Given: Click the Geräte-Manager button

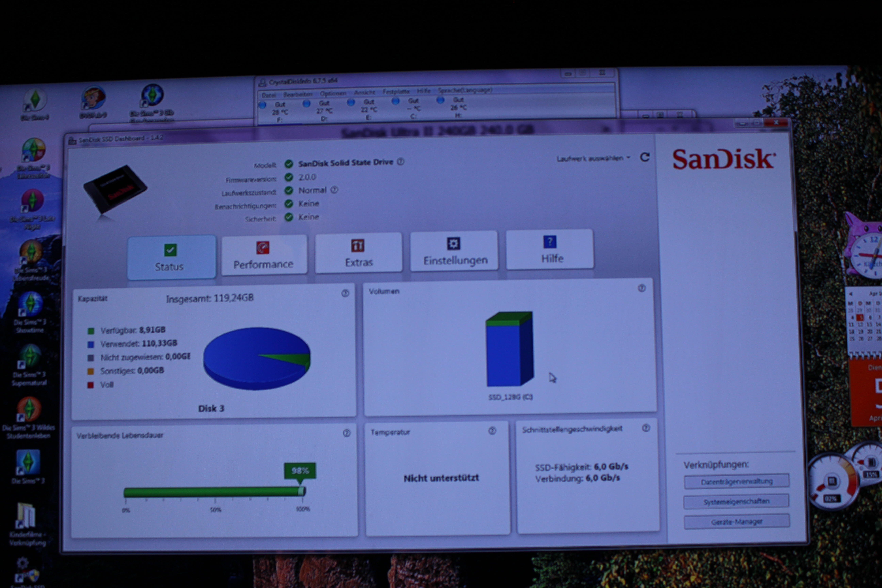Looking at the screenshot, I should (737, 522).
